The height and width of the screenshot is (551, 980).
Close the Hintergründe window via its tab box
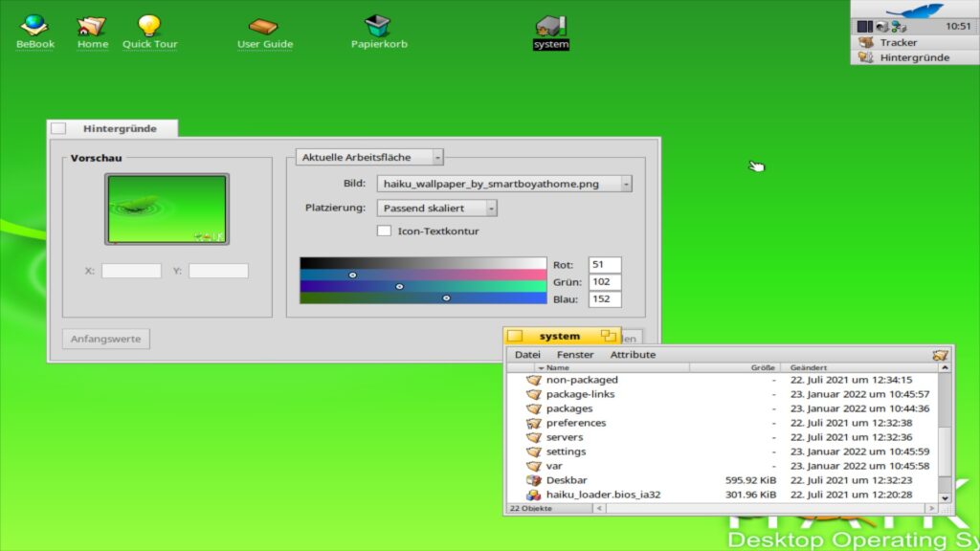[58, 128]
